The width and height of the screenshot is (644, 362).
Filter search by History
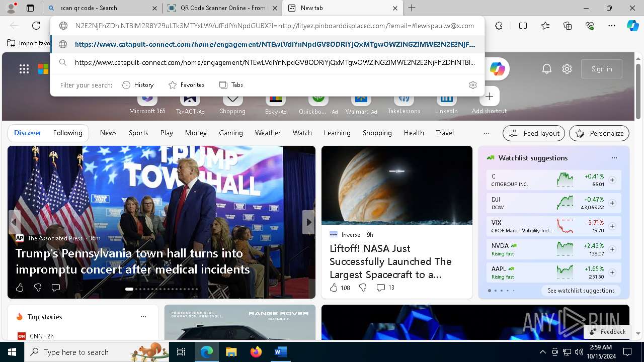138,85
